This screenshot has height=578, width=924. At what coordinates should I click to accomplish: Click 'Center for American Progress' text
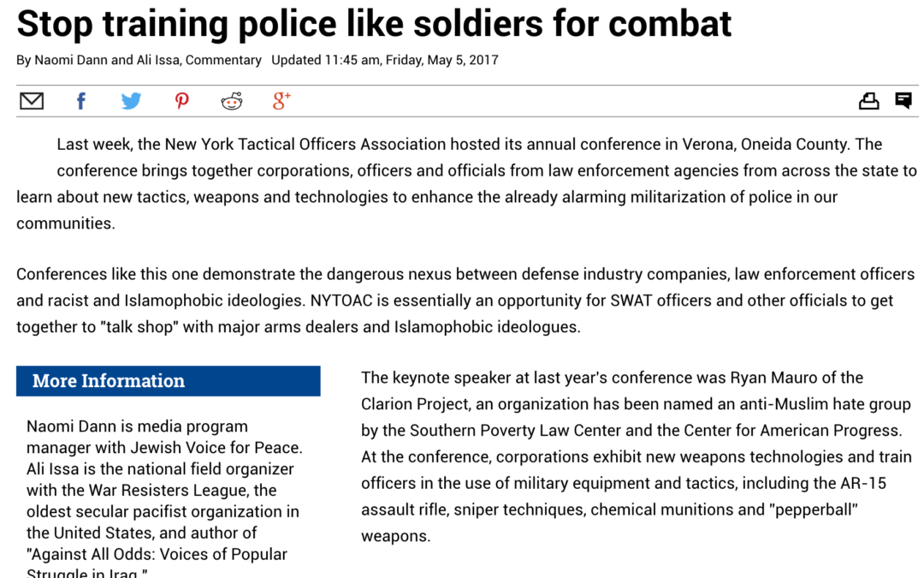[791, 431]
